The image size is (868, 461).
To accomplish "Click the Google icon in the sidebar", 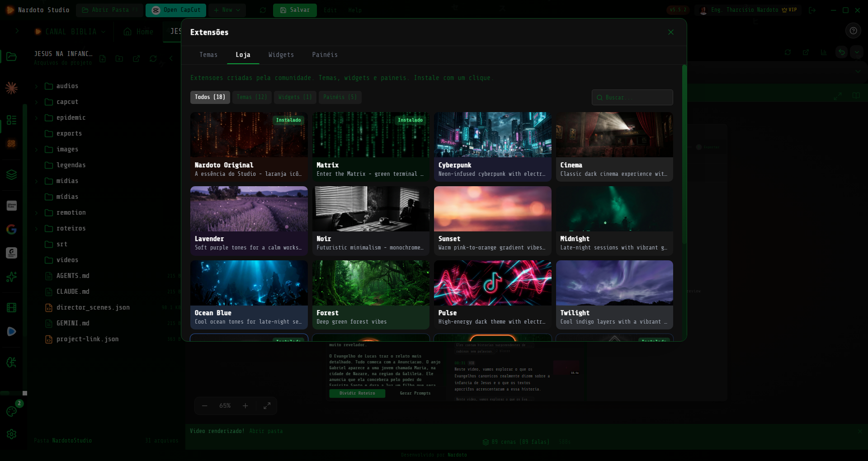I will [x=12, y=229].
